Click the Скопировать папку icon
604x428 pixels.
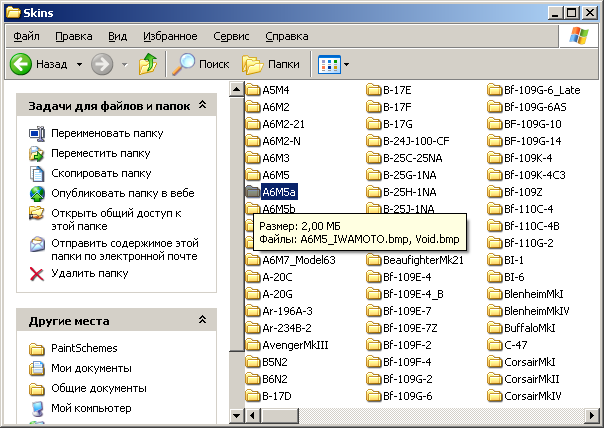click(x=37, y=173)
